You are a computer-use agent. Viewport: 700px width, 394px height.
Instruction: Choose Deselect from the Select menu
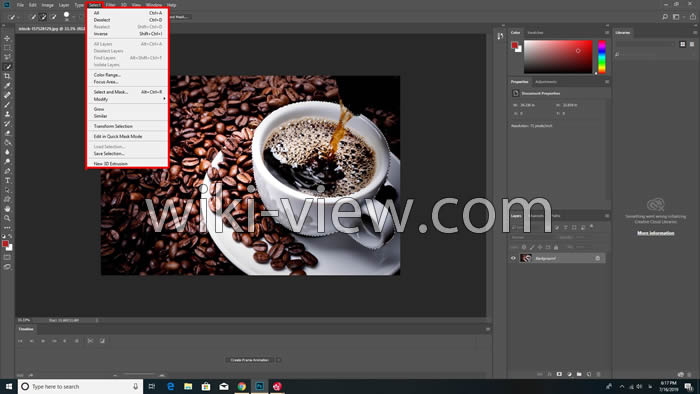click(127, 20)
